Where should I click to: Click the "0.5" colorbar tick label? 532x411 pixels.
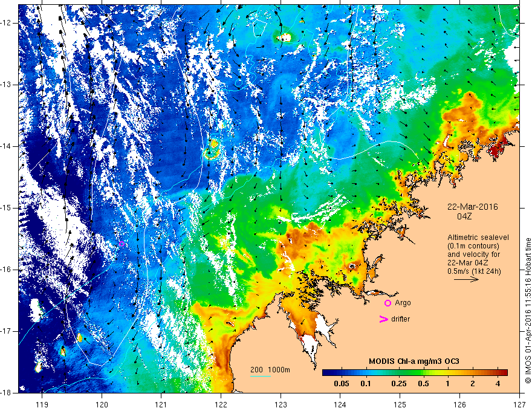[423, 384]
